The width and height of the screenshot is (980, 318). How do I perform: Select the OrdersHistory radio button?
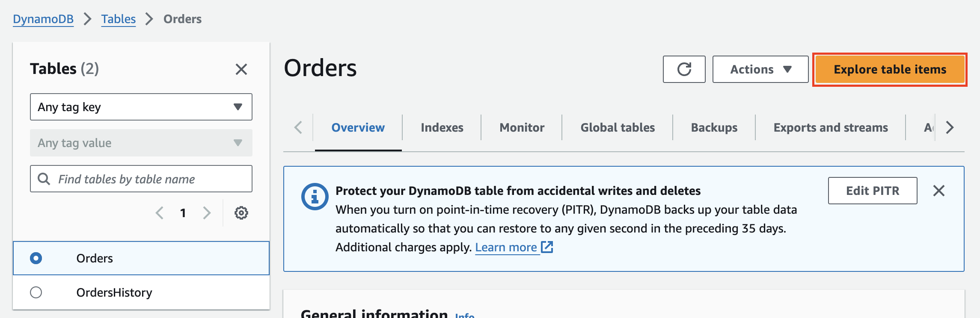pos(36,292)
